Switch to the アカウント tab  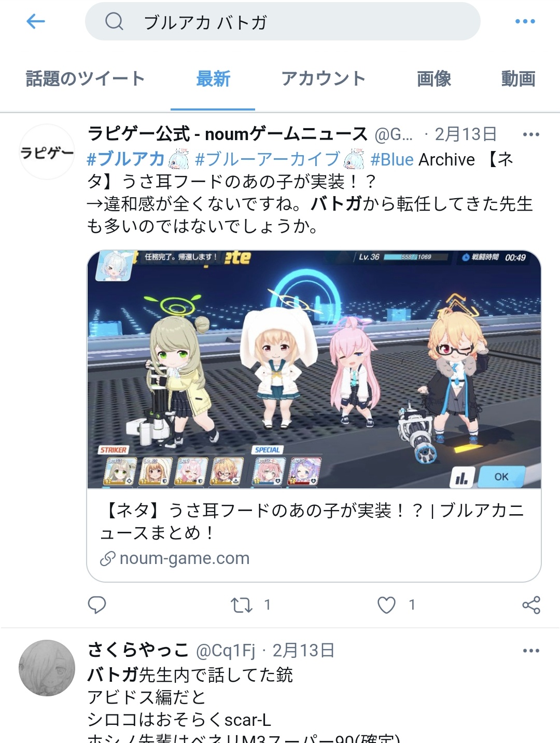point(324,79)
